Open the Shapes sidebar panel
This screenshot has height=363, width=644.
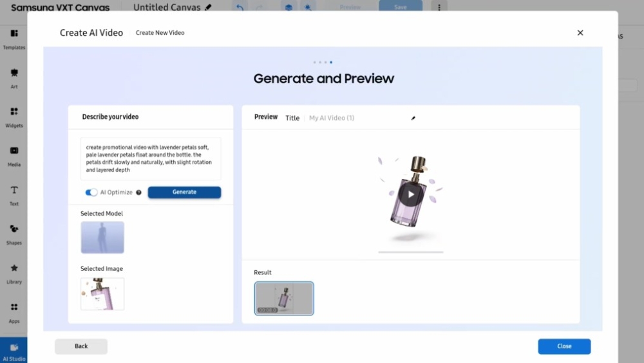[x=14, y=234]
